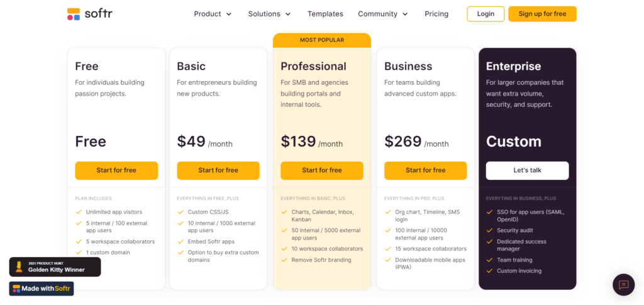The image size is (644, 305).
Task: Click the Golden Kitty Winner badge
Action: pos(55,267)
